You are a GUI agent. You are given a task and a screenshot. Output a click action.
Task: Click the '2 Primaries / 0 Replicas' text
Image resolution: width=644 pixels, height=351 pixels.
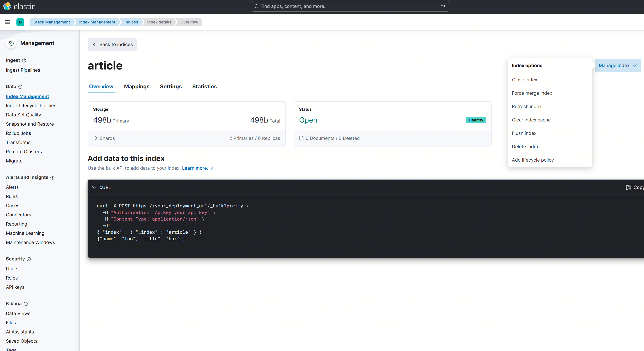pos(255,138)
